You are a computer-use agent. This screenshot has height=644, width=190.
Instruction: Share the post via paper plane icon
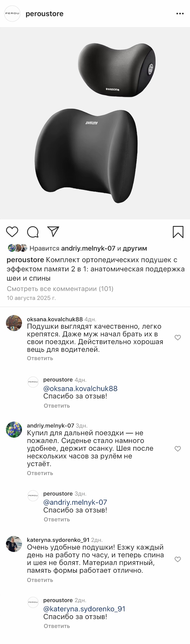coord(53,232)
